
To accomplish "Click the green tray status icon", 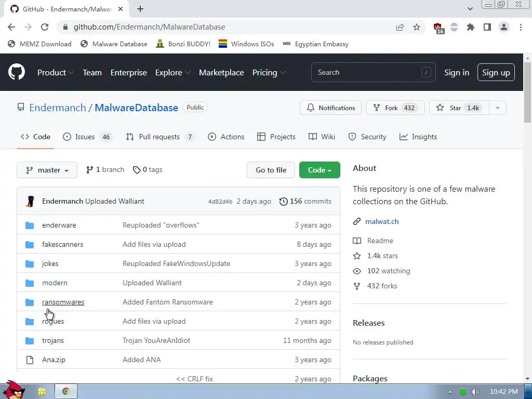I will click(462, 392).
